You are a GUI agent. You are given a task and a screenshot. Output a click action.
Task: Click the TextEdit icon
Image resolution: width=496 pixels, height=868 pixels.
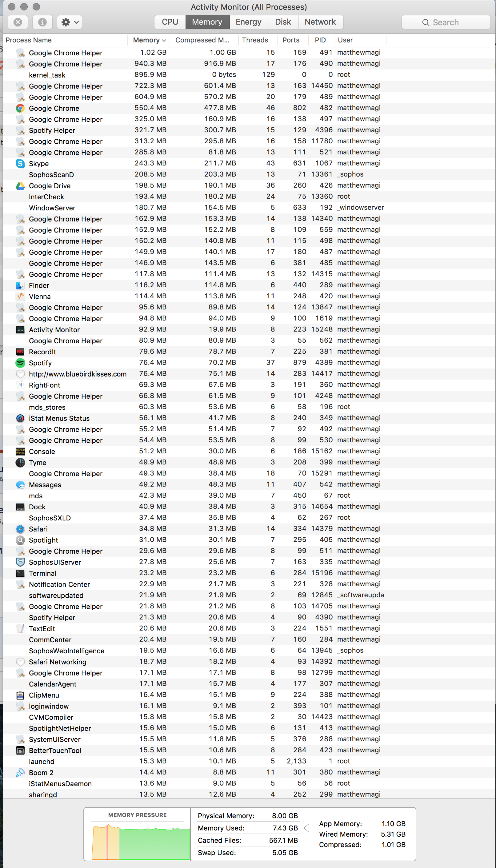point(20,629)
